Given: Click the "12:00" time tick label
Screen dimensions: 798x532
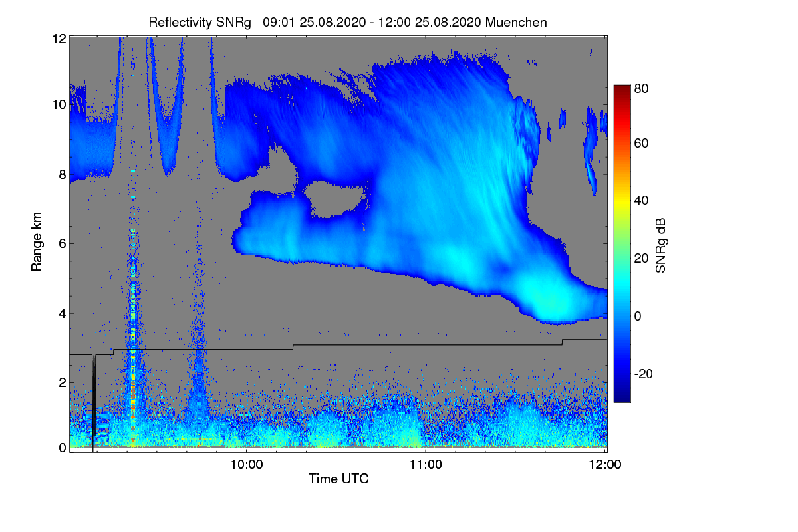Looking at the screenshot, I should pyautogui.click(x=606, y=464).
